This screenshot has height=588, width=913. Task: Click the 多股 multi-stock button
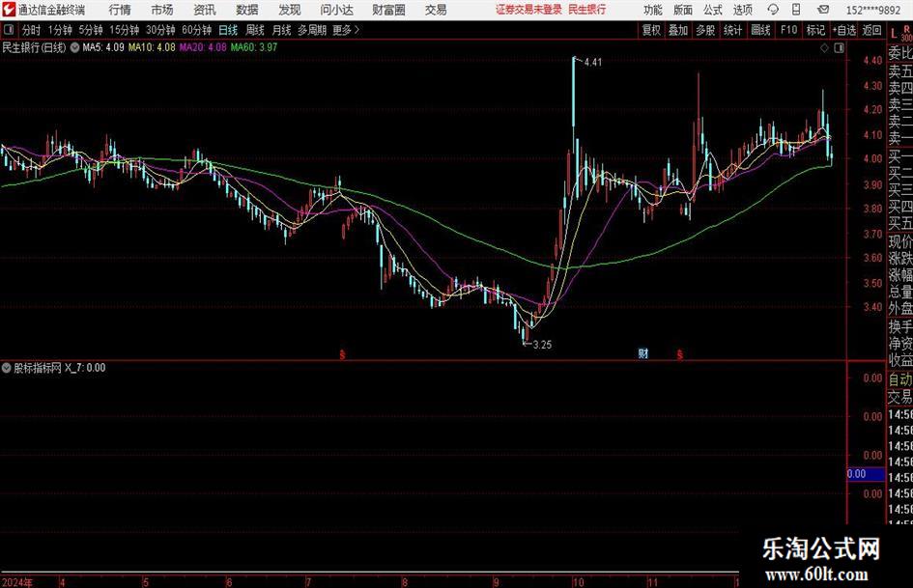(705, 30)
